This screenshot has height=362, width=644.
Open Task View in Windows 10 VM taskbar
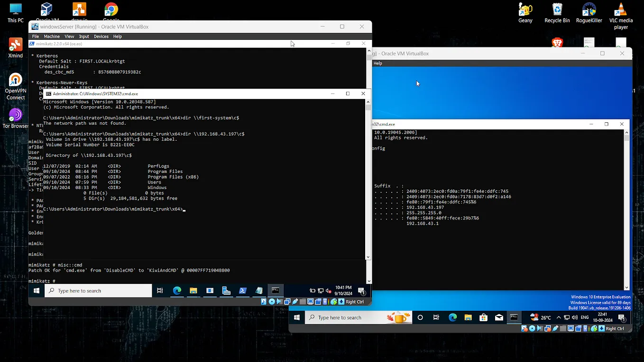click(436, 317)
